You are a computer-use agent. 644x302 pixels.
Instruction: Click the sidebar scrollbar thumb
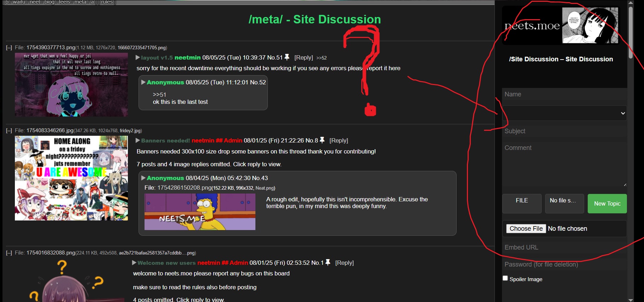(x=631, y=32)
